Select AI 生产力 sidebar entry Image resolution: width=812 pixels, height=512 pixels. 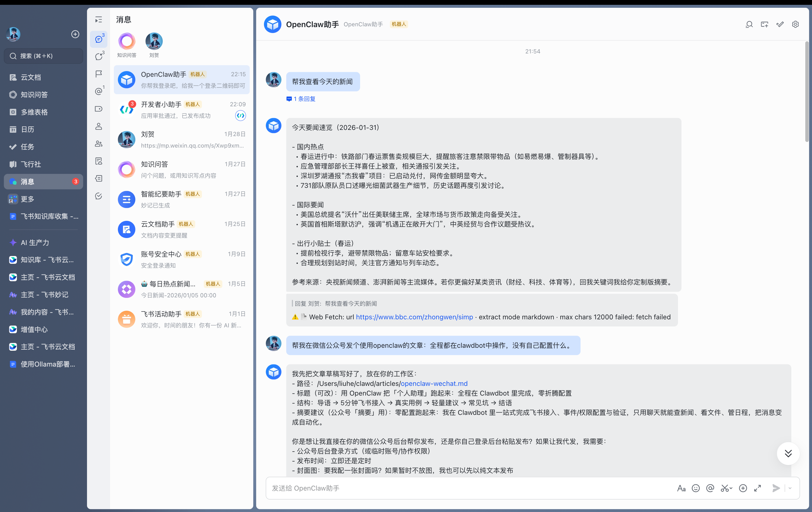click(x=43, y=242)
